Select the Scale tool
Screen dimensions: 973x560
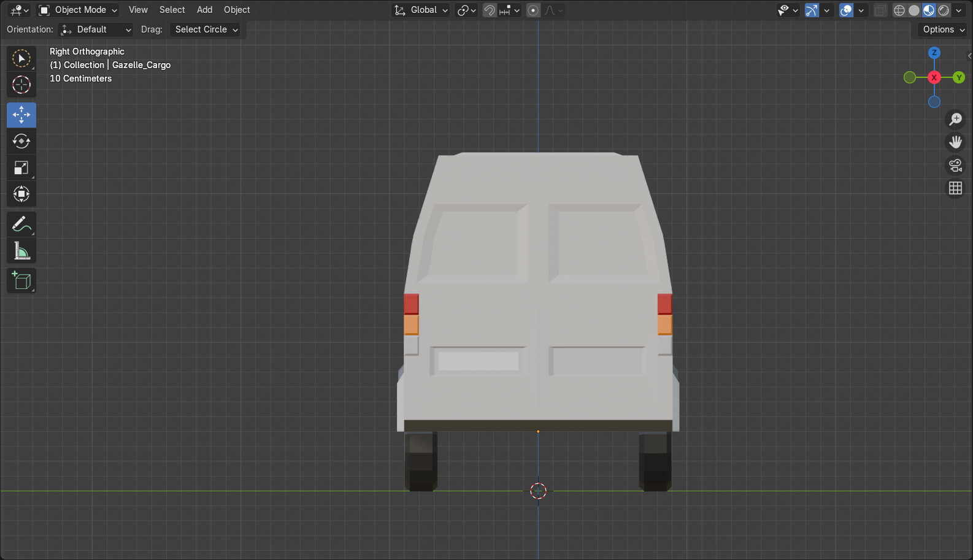(x=21, y=167)
